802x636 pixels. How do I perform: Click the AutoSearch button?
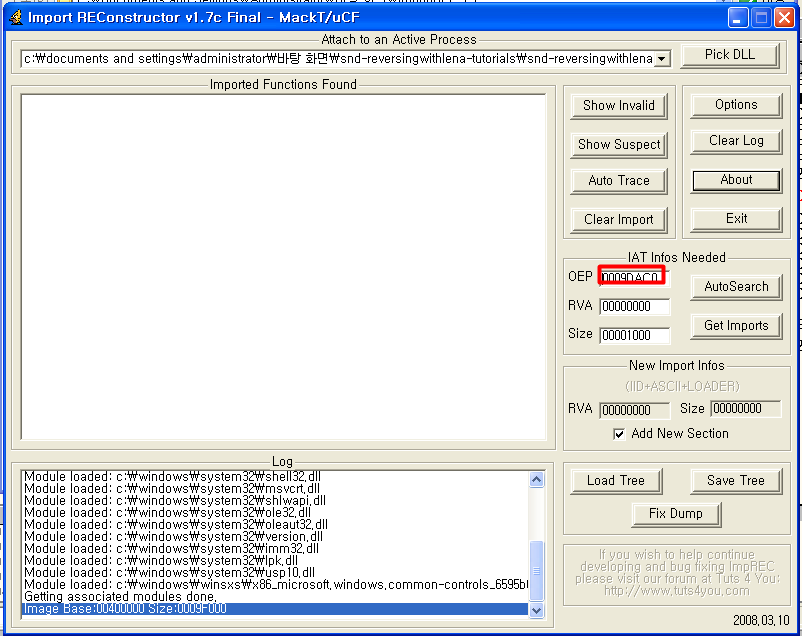[x=736, y=287]
